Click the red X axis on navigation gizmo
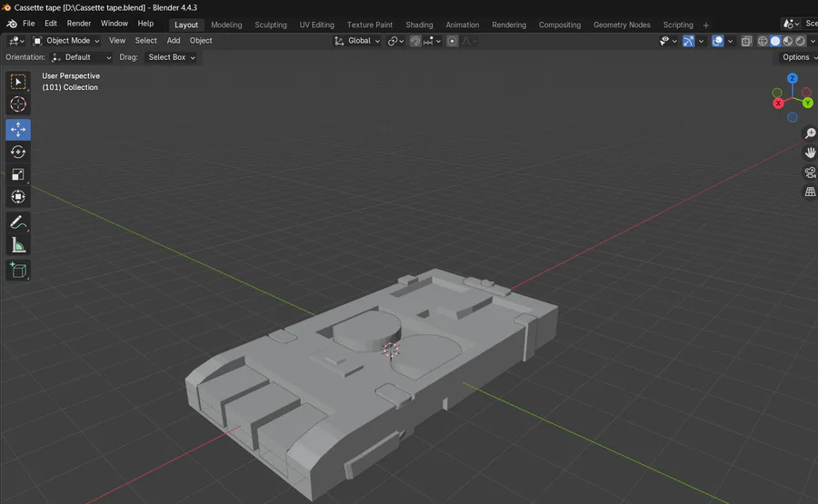 [778, 104]
